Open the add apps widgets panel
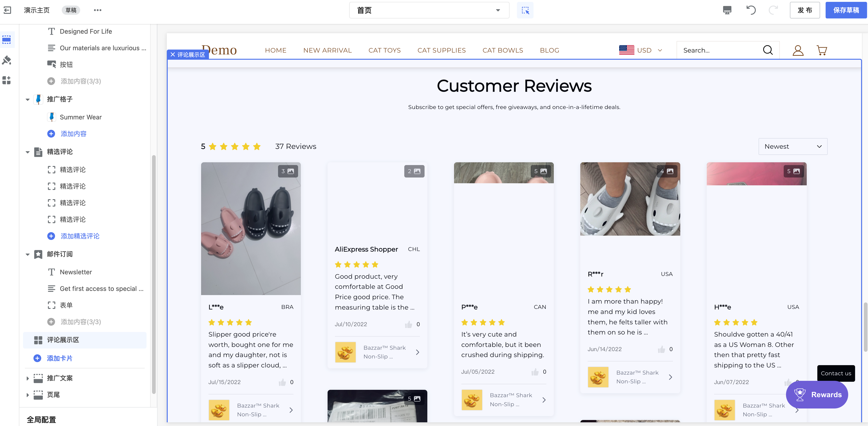This screenshot has height=426, width=868. tap(7, 80)
